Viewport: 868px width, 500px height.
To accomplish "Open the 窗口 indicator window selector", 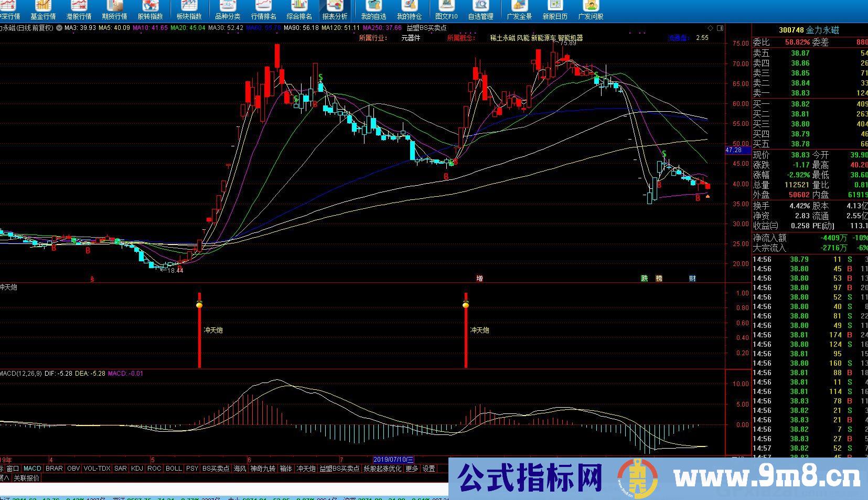I will coord(13,469).
